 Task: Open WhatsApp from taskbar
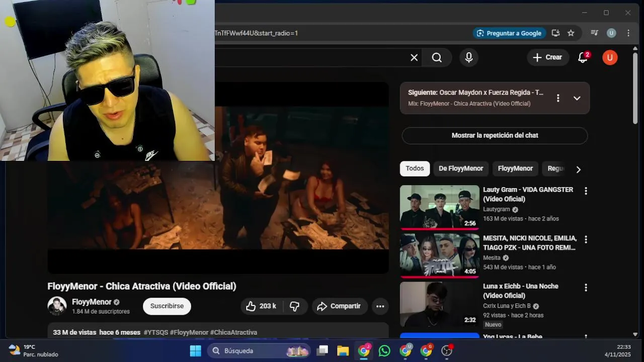tap(384, 351)
